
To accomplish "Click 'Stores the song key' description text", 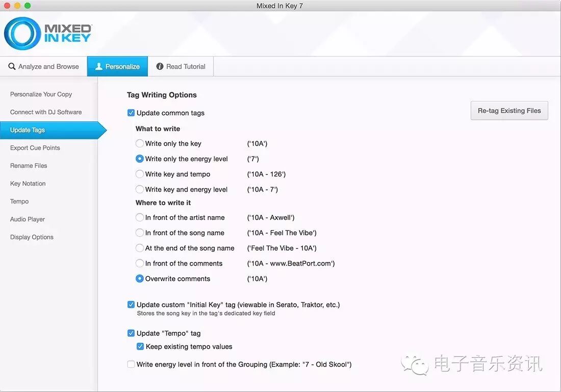I will click(206, 313).
